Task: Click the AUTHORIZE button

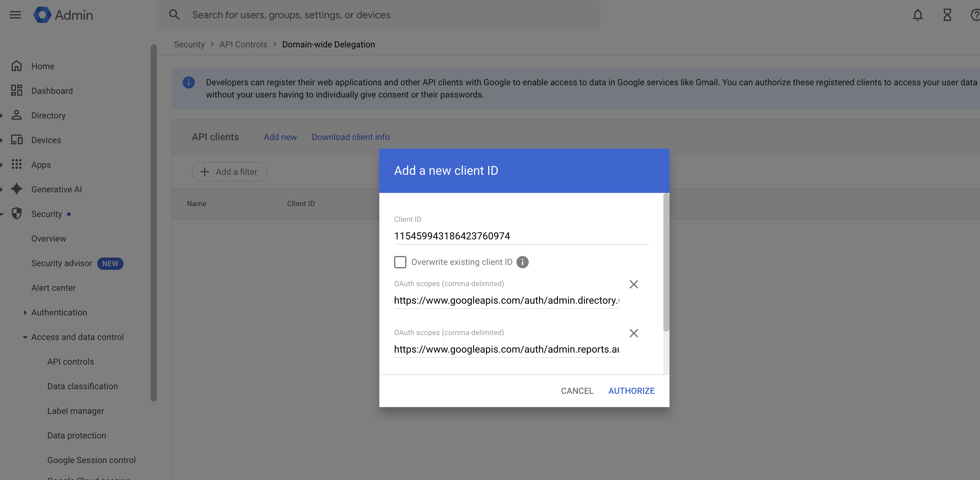Action: point(631,391)
